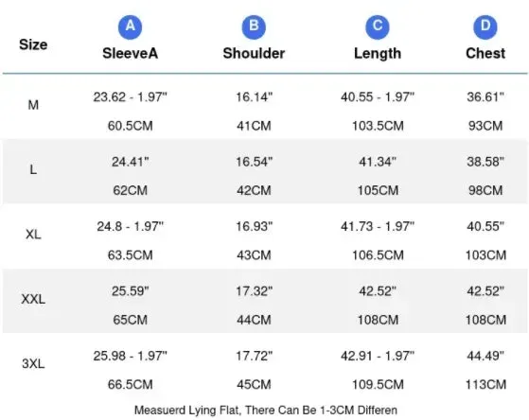The image size is (529, 420).
Task: Click the Size column header
Action: (33, 44)
